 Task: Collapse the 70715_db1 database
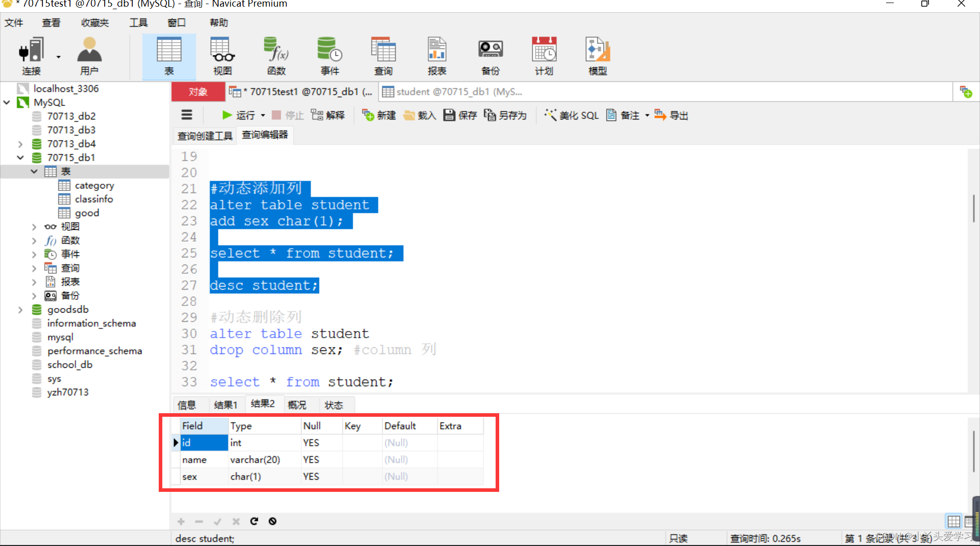pyautogui.click(x=20, y=158)
